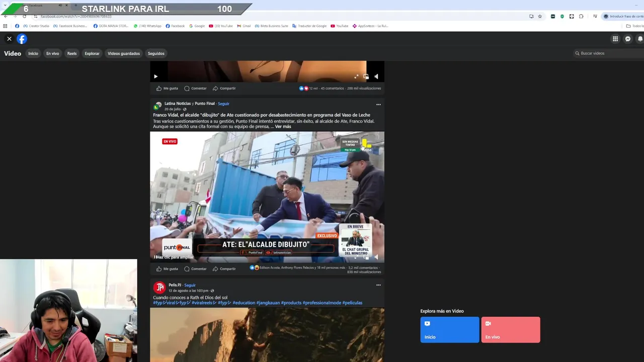This screenshot has height=362, width=644.
Task: Open the notifications bell icon
Action: click(640, 39)
